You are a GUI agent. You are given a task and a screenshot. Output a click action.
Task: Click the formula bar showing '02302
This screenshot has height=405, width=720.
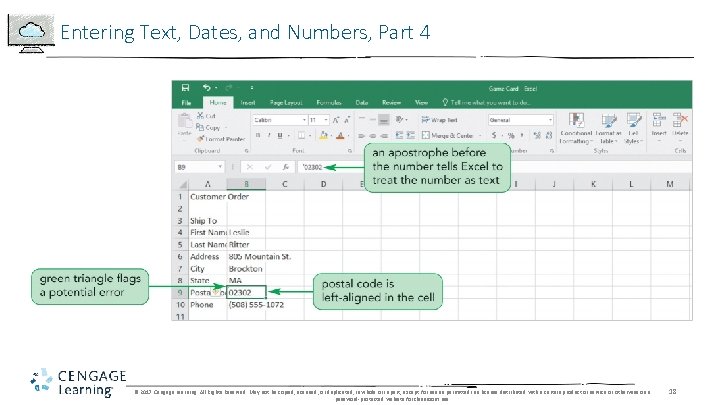click(495, 167)
